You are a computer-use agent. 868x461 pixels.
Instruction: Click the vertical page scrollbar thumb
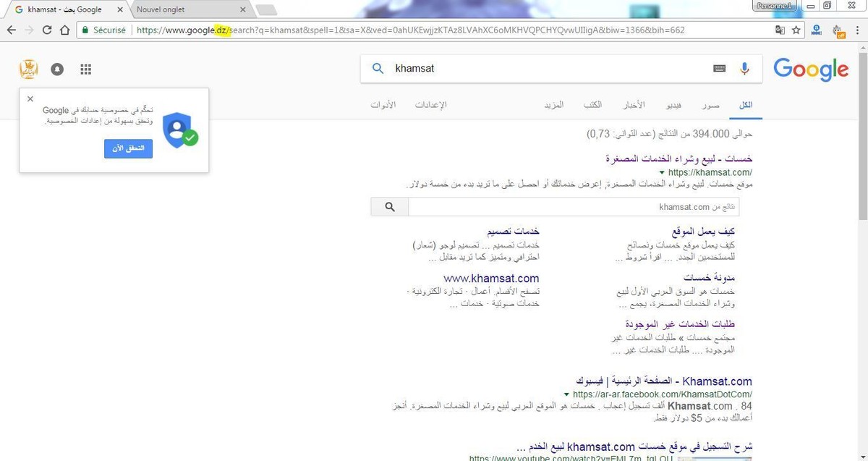pos(862,138)
